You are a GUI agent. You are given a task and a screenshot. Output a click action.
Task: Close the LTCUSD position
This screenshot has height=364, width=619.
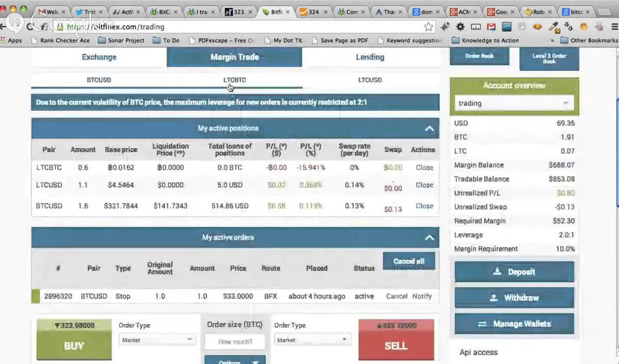coord(424,185)
